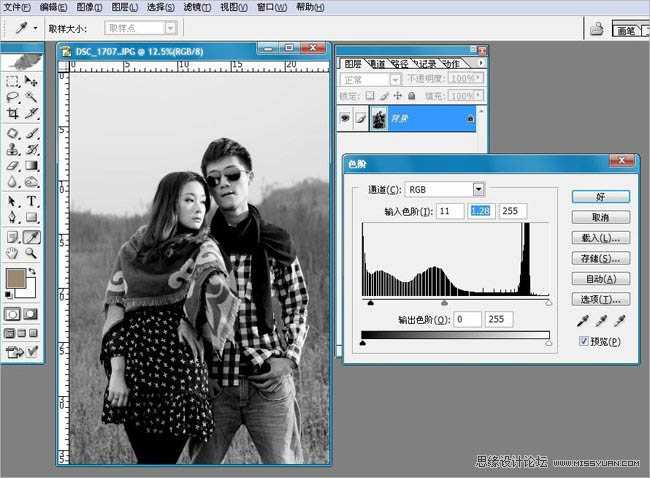Viewport: 650px width, 478px height.
Task: Select the Zoom tool
Action: pos(31,252)
